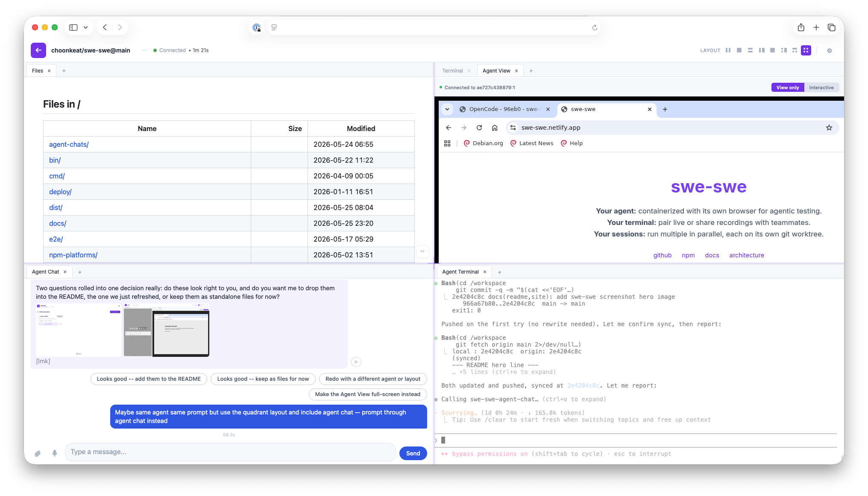Image resolution: width=868 pixels, height=496 pixels.
Task: Add tab next to Agent Chat tab
Action: [x=79, y=272]
